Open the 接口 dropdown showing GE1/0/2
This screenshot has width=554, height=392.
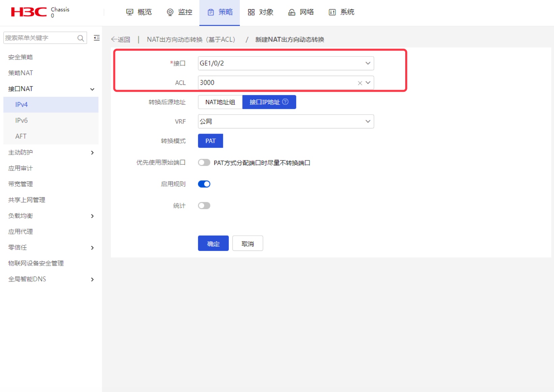point(286,63)
